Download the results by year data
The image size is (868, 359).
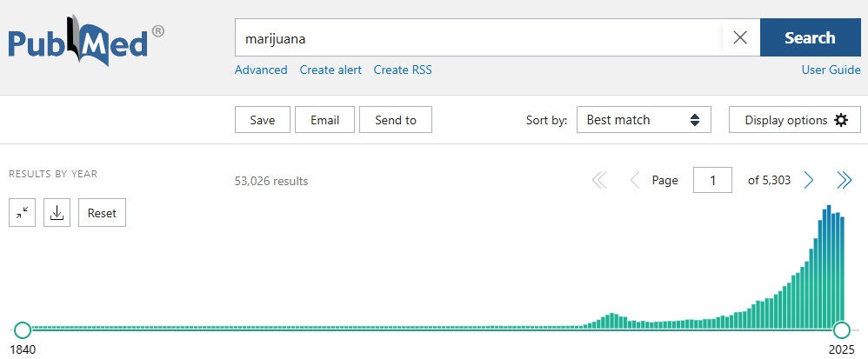57,213
